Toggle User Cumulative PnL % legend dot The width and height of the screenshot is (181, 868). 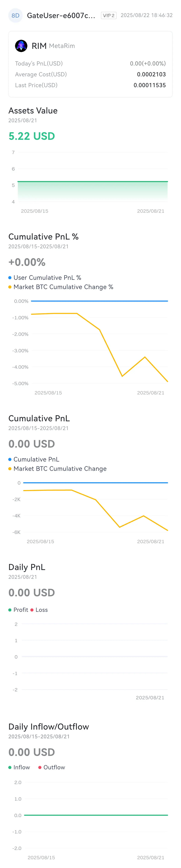[10, 278]
